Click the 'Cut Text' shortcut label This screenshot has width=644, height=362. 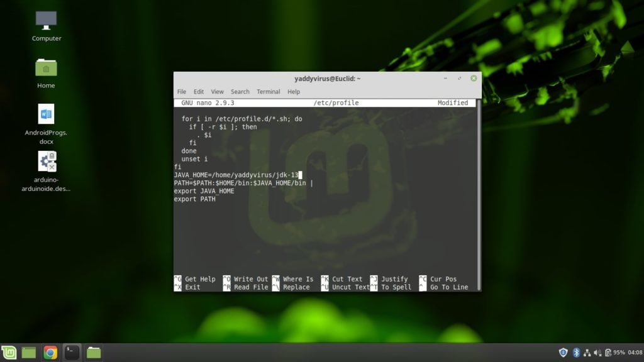tap(347, 279)
